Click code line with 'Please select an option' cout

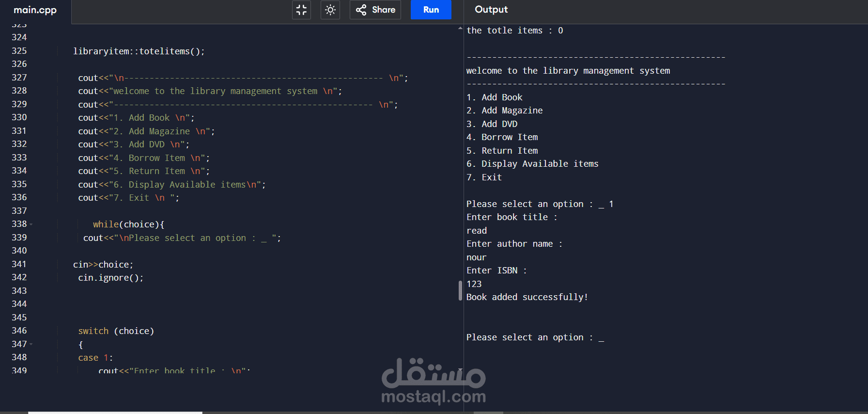click(182, 238)
